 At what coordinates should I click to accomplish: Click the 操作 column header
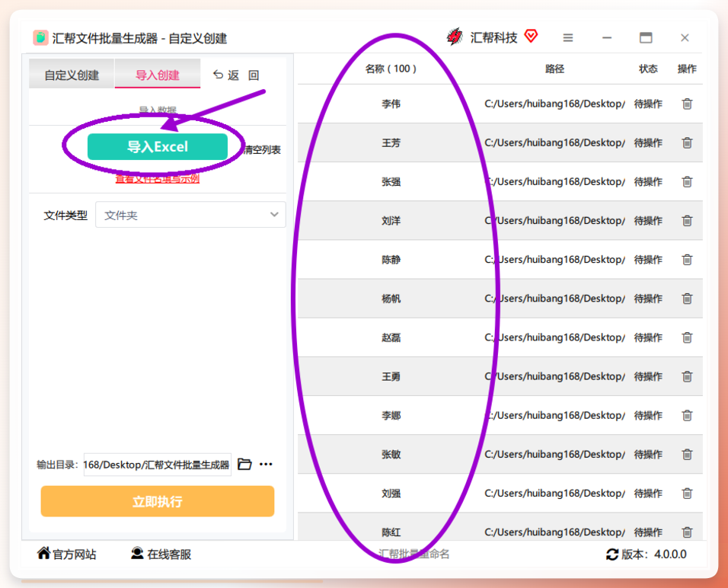tap(687, 69)
